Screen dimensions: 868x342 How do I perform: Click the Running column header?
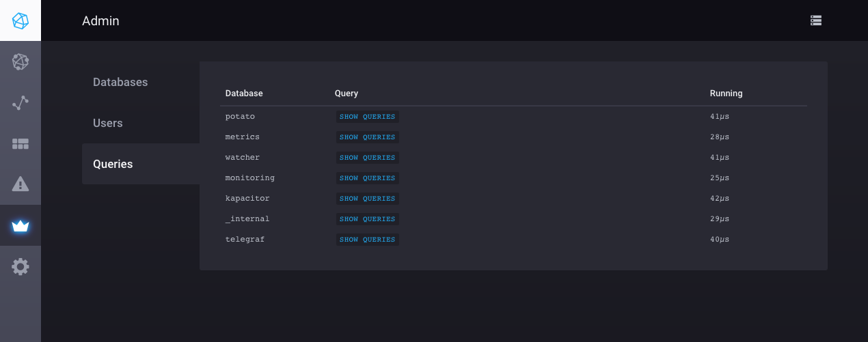pos(726,94)
